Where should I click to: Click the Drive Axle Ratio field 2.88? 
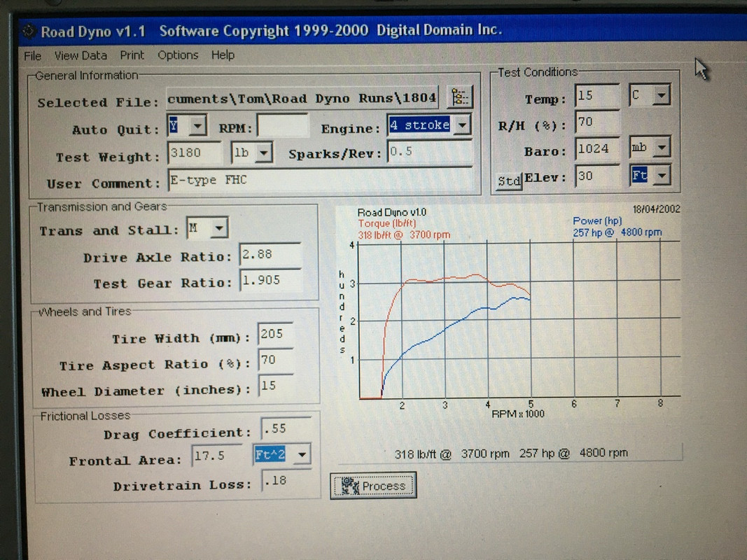pyautogui.click(x=271, y=255)
